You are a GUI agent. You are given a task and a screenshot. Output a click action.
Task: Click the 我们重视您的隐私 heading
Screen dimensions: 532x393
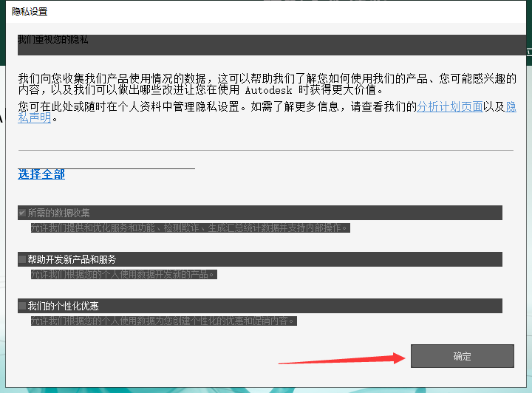53,40
